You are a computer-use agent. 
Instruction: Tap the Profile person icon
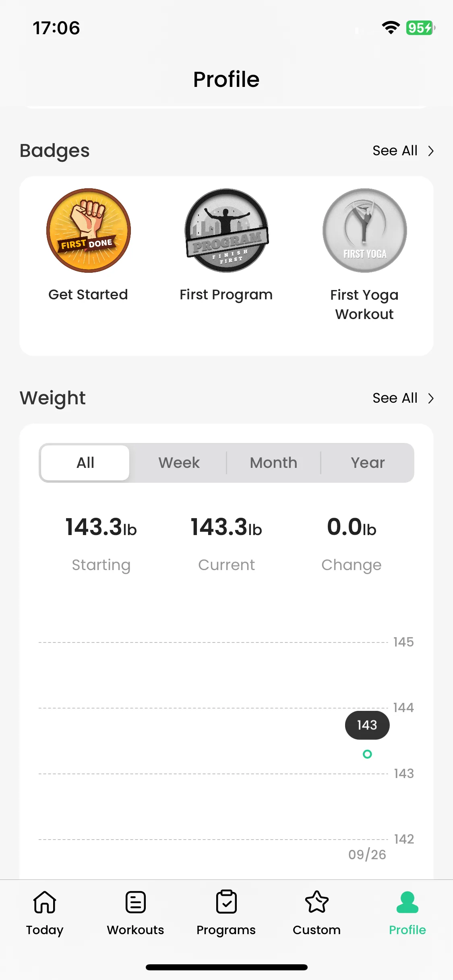coord(407,902)
